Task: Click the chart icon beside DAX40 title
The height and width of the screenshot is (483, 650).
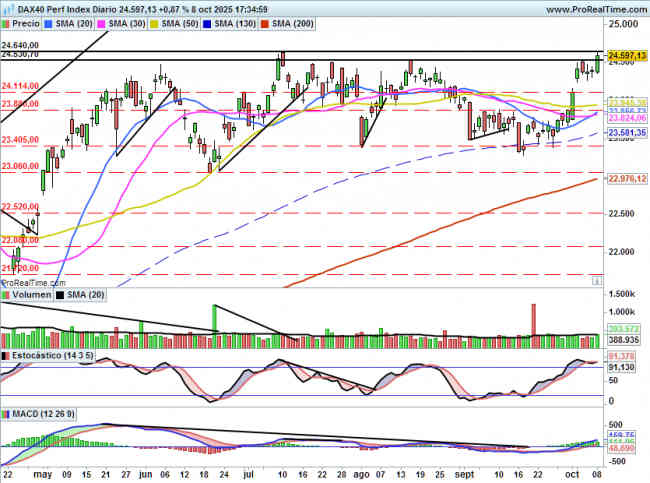Action: pos(7,7)
